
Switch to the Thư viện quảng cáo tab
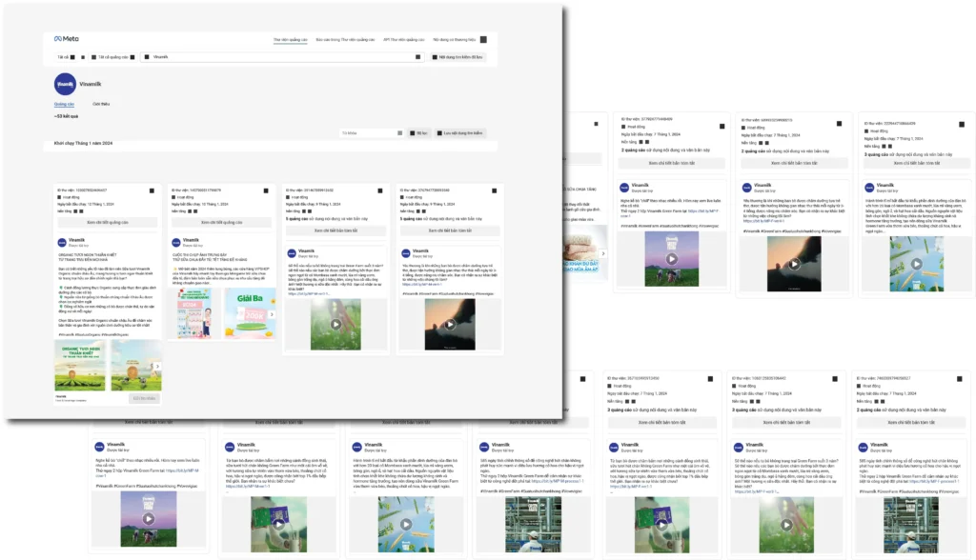pyautogui.click(x=290, y=40)
